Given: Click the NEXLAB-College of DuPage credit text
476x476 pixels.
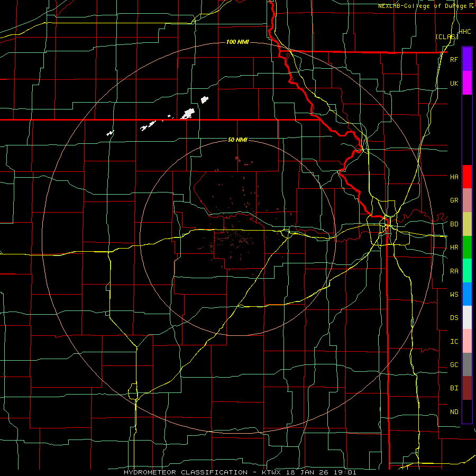Looking at the screenshot, I should (423, 6).
